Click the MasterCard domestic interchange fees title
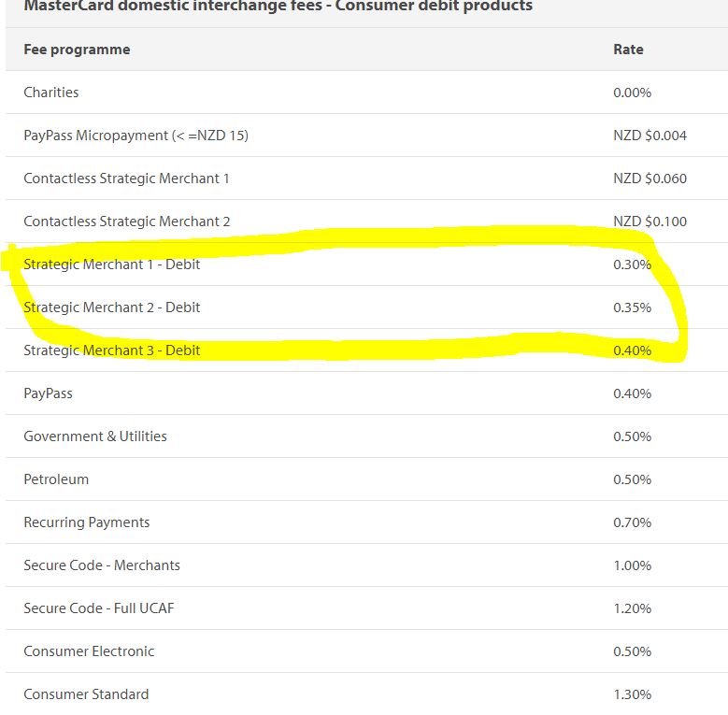Screen dimensions: 728x715 pyautogui.click(x=278, y=7)
